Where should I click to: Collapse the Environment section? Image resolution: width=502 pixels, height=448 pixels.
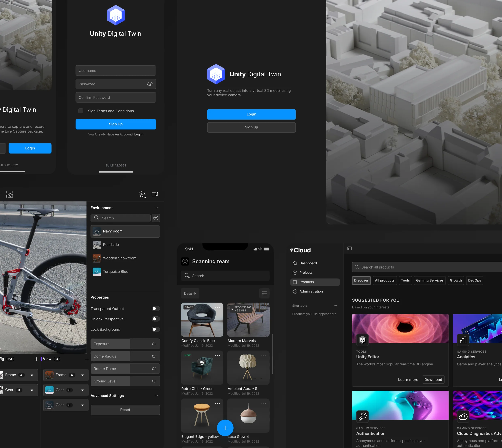click(157, 208)
